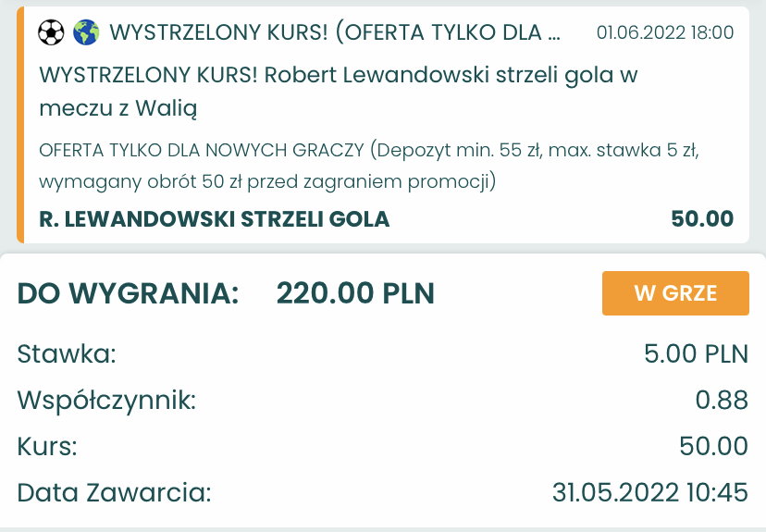This screenshot has height=532, width=766.
Task: Click the 5.00 PLN stake value
Action: 696,353
